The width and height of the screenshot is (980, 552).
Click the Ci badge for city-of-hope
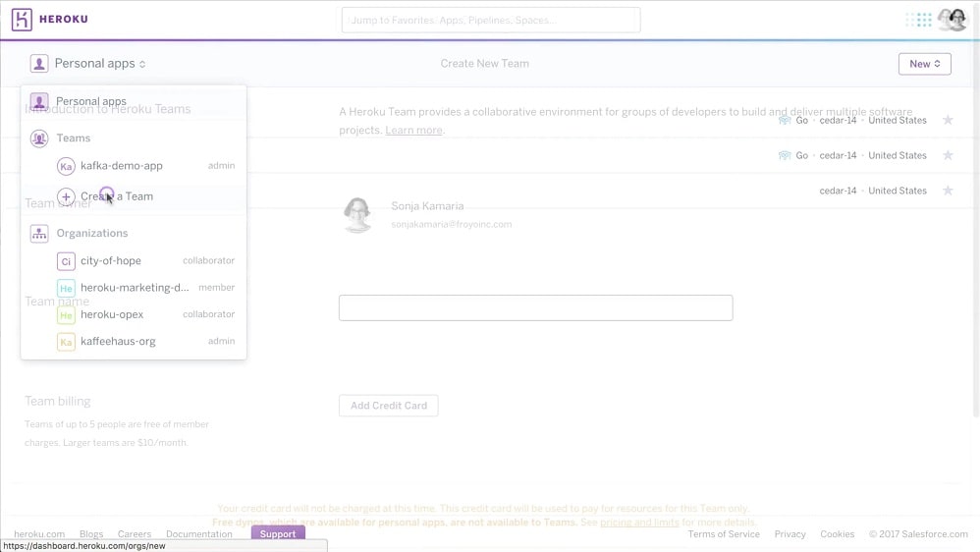[x=66, y=261]
